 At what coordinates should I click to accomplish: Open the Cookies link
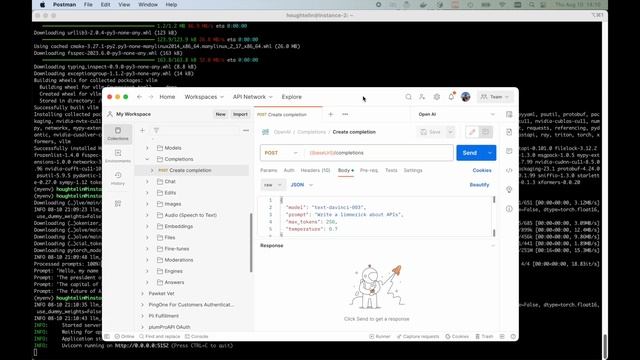pyautogui.click(x=482, y=170)
